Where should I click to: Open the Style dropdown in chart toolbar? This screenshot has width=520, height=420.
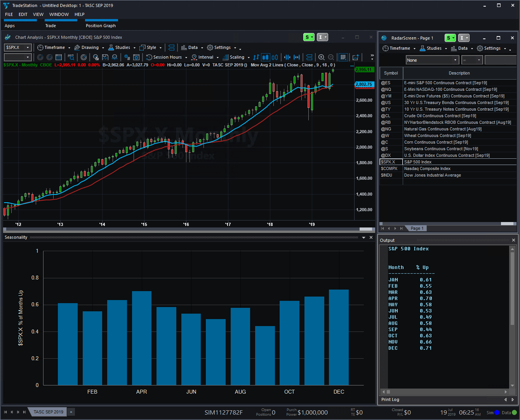coord(150,47)
